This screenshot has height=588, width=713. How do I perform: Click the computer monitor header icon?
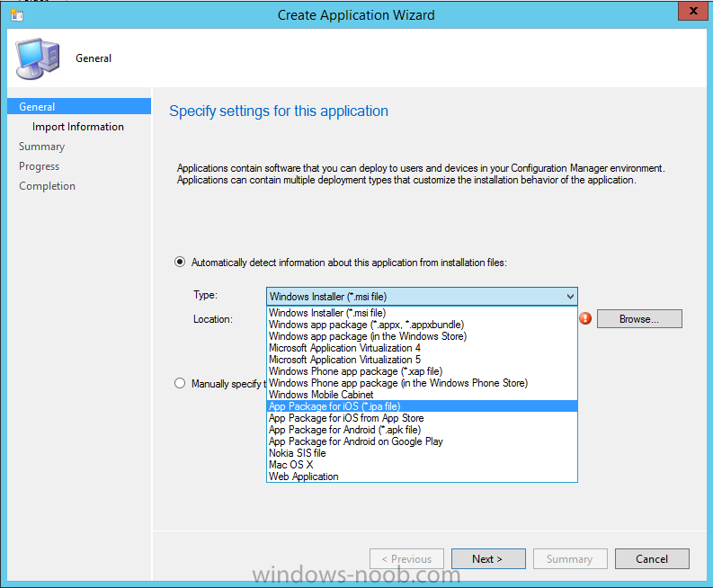point(38,58)
